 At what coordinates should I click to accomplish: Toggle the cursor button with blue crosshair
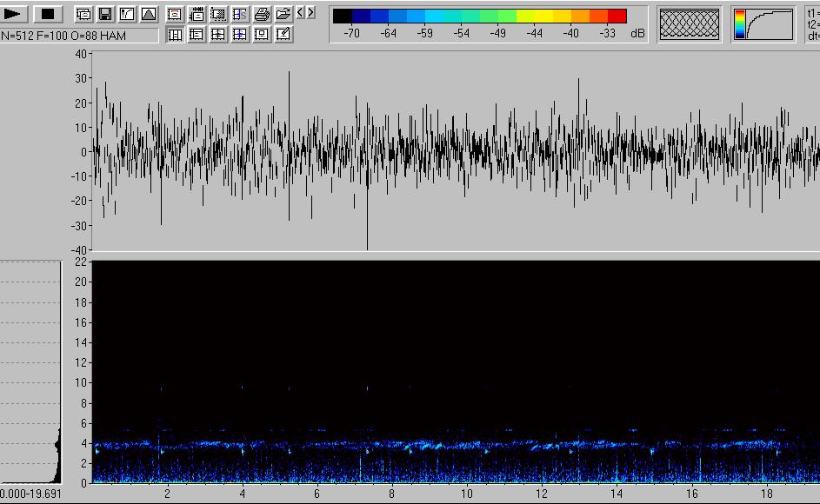[239, 34]
